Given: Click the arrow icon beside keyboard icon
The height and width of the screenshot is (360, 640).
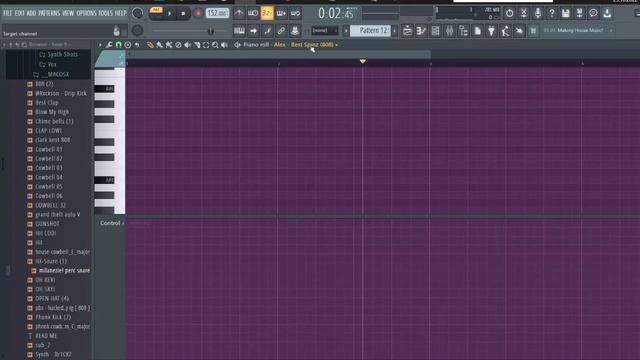Looking at the screenshot, I should point(253,31).
